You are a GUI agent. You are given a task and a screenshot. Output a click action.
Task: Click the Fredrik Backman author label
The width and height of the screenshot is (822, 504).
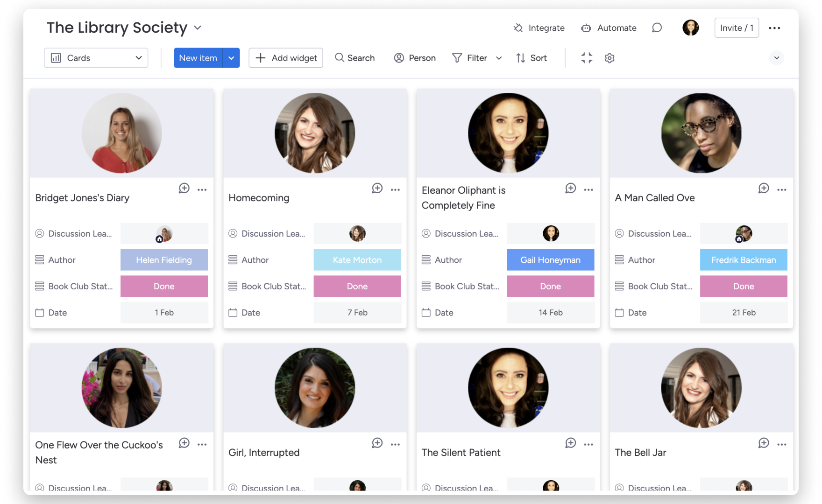(744, 260)
